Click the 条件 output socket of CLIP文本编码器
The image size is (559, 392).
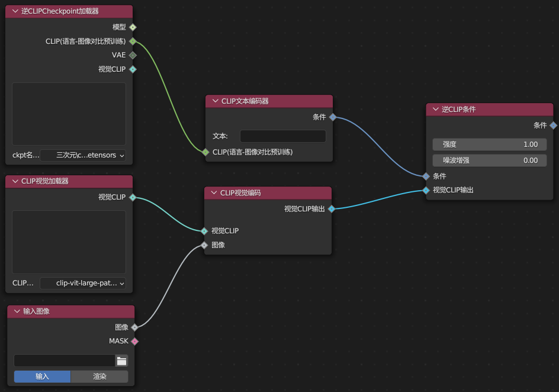click(333, 117)
